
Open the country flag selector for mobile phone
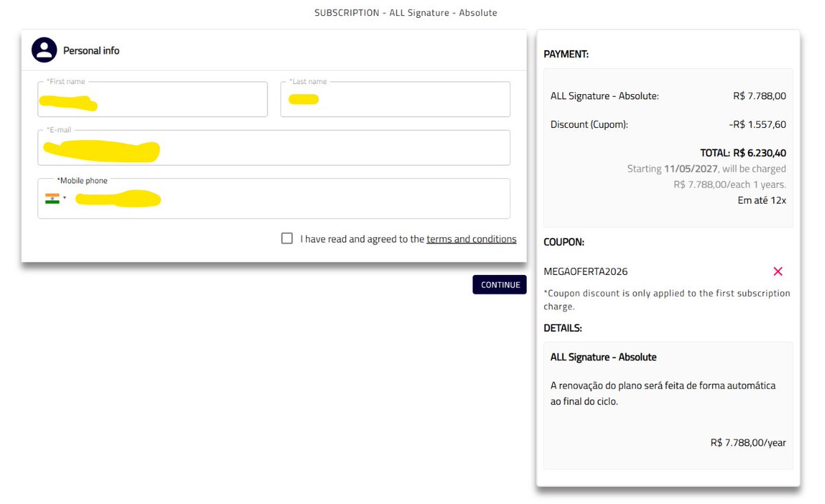(56, 199)
